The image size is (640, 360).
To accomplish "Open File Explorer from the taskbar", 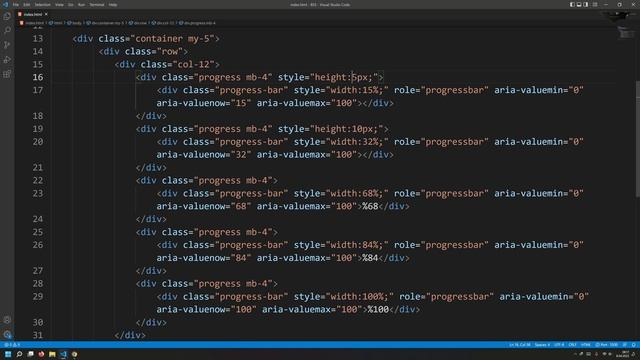I will tap(52, 354).
